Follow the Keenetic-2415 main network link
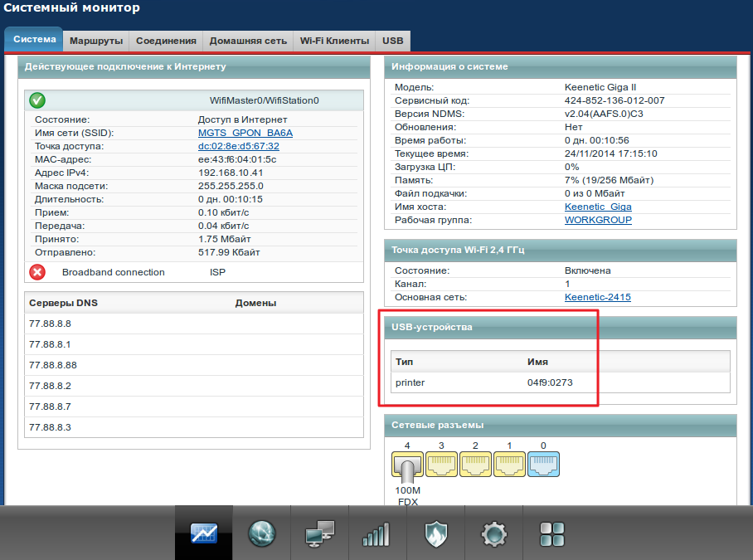 [597, 297]
